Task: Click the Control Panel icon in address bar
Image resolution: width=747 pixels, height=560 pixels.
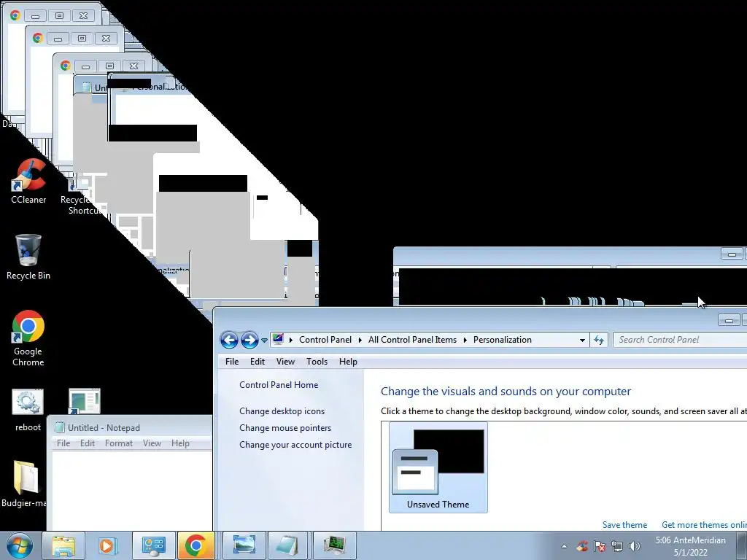Action: 278,340
